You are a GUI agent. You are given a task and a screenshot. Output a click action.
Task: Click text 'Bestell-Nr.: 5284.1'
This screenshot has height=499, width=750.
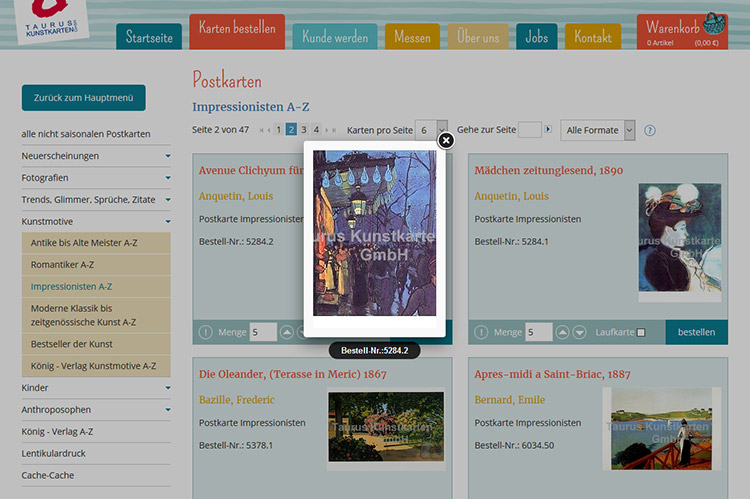pos(511,242)
